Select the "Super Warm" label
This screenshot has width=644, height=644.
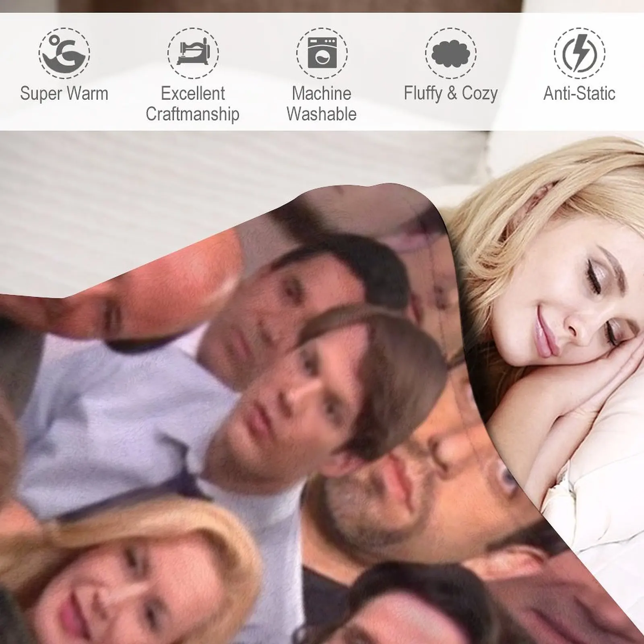(64, 94)
